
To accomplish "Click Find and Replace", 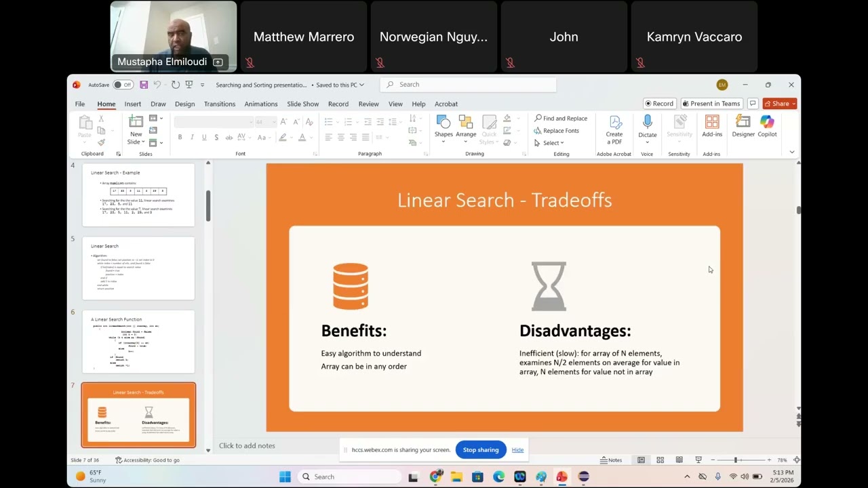I will coord(561,119).
